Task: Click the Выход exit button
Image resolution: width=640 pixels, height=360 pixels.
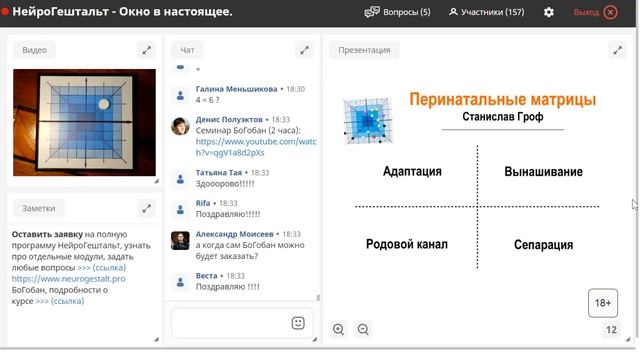Action: click(x=595, y=12)
